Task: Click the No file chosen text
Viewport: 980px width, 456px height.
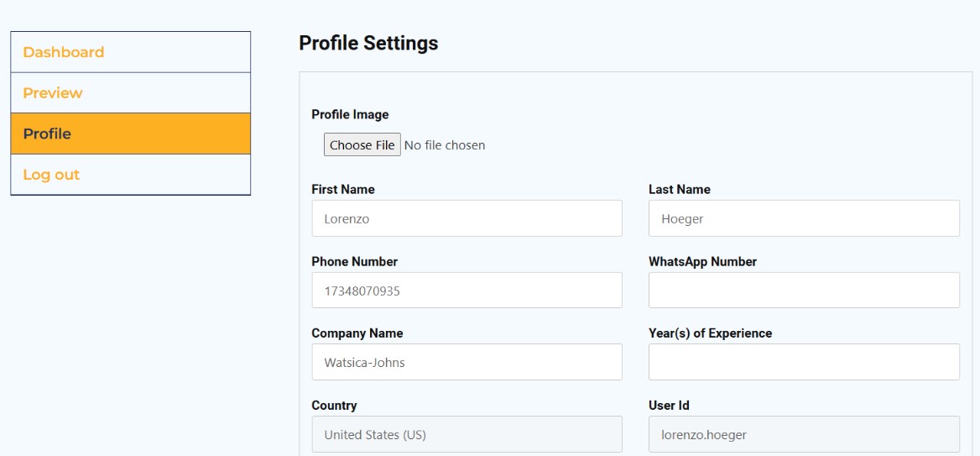Action: coord(445,145)
